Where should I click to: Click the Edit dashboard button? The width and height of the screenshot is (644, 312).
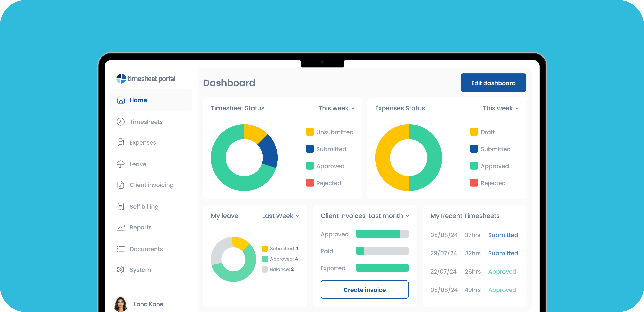click(x=493, y=83)
